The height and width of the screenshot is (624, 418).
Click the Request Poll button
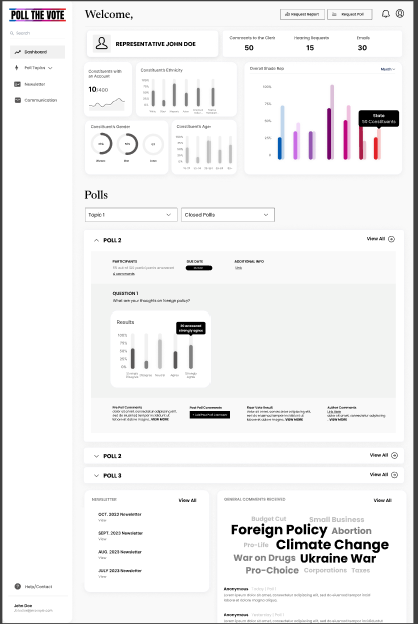click(350, 14)
